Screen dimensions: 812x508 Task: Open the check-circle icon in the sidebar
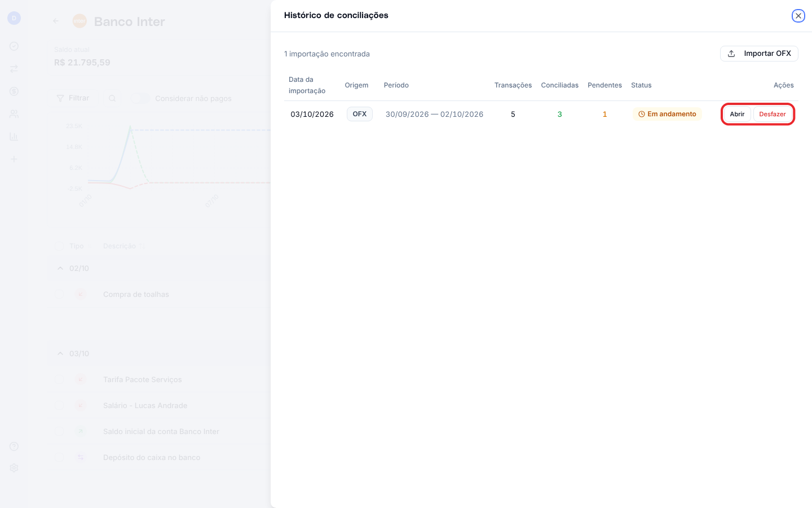pos(14,46)
